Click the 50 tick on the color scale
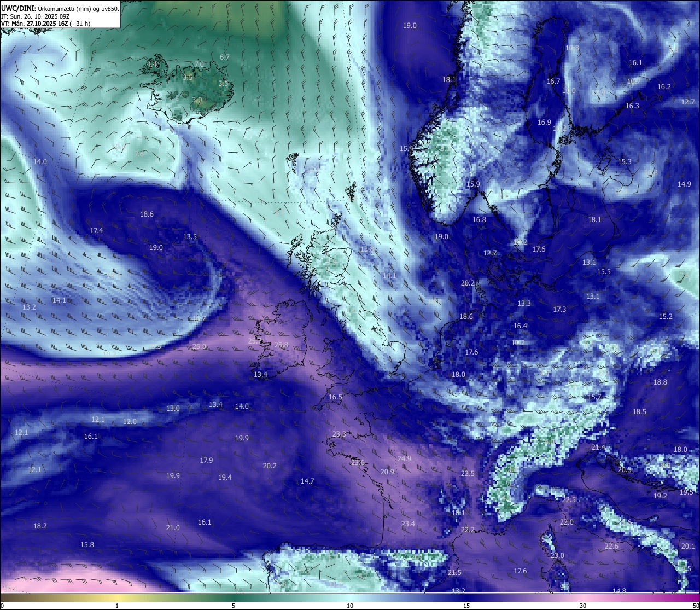 [696, 606]
